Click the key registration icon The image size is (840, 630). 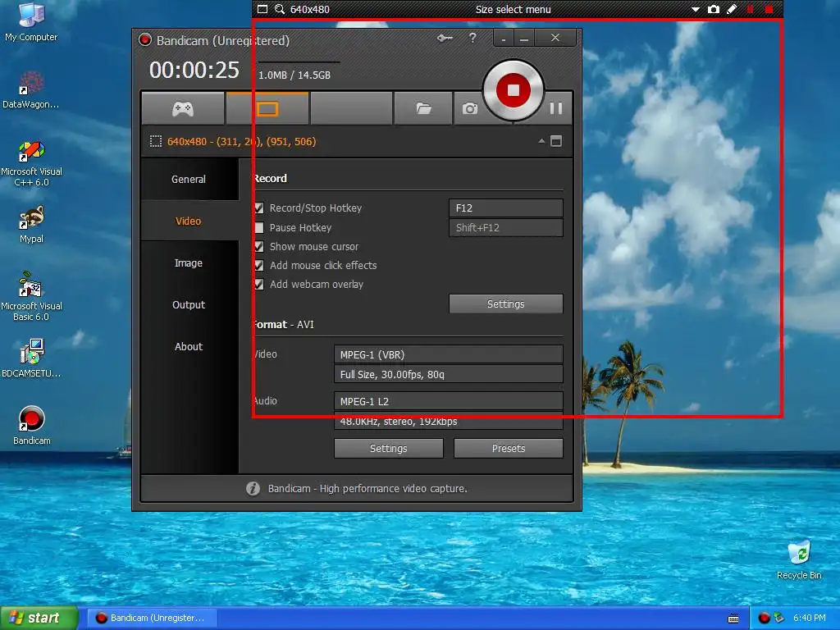(x=445, y=38)
